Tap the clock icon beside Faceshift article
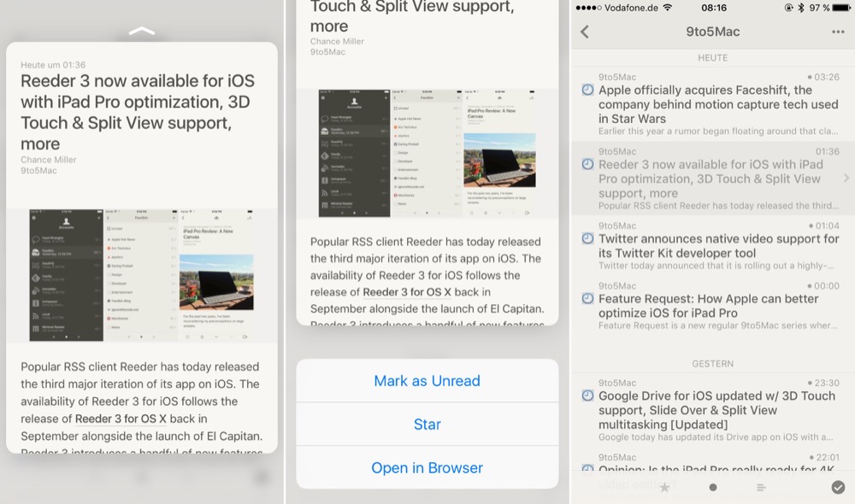This screenshot has width=855, height=504. pos(588,90)
